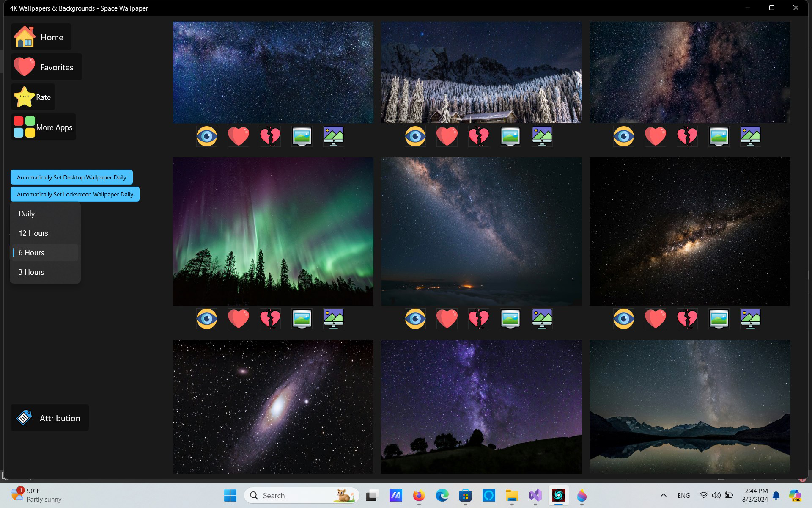Open the snowy forest night wallpaper thumbnail
Screen dimensions: 812x508
[481, 72]
